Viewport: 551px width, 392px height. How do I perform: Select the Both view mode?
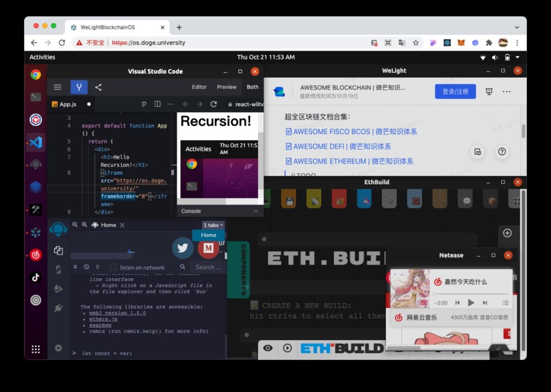coord(253,87)
